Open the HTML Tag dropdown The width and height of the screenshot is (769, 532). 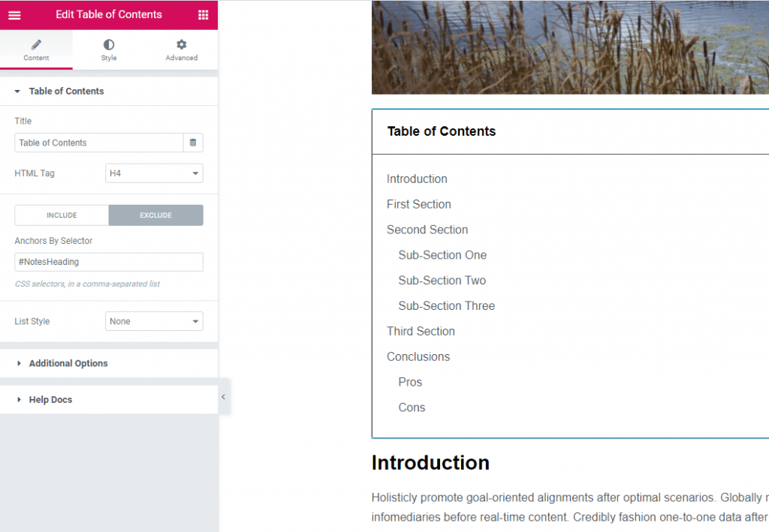tap(154, 173)
